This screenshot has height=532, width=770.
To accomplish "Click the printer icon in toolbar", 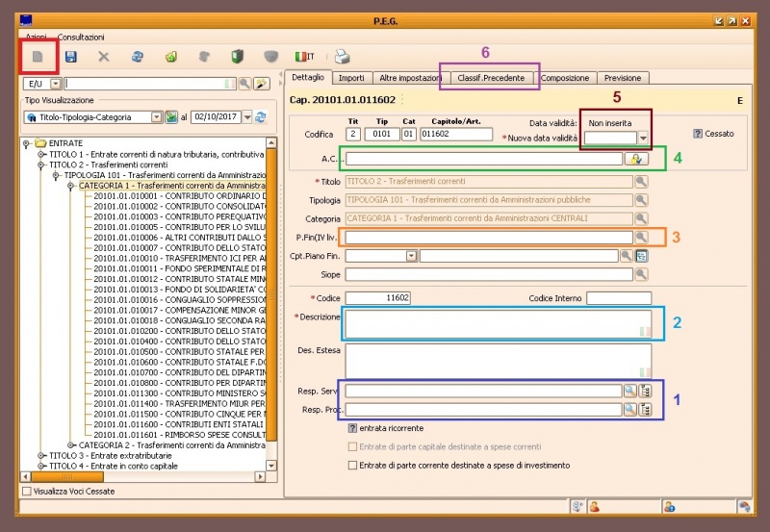I will pos(343,58).
